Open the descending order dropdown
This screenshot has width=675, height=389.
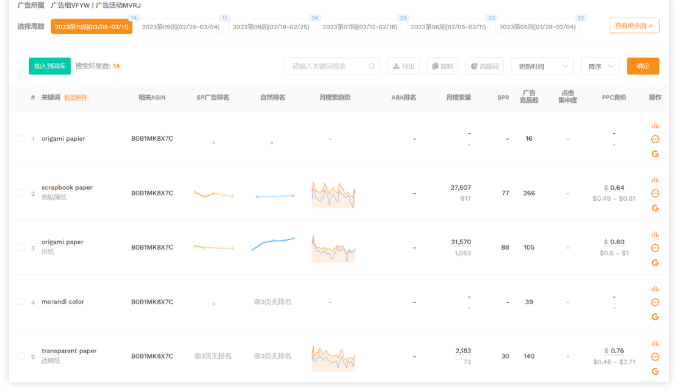pos(600,66)
